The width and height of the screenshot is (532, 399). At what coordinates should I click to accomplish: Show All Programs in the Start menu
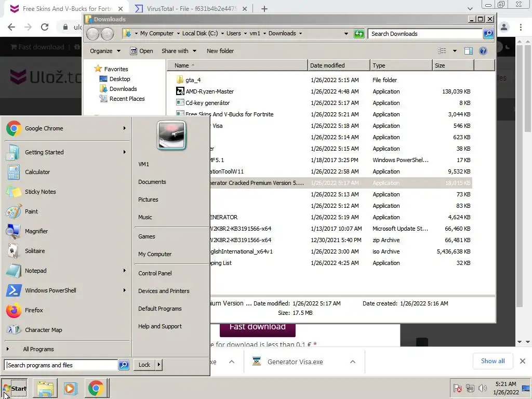(38, 349)
